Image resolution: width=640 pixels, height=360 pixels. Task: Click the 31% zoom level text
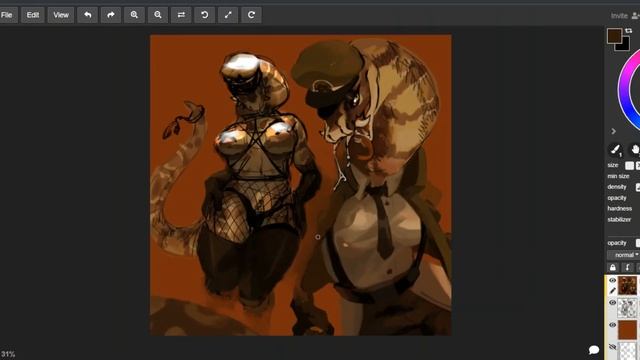pyautogui.click(x=7, y=354)
